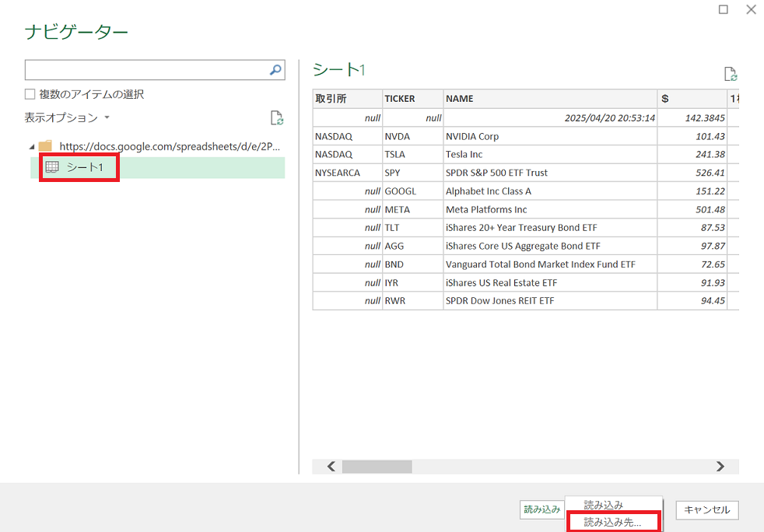Click the NYSEARCA exchange cell
The image size is (764, 532).
348,173
